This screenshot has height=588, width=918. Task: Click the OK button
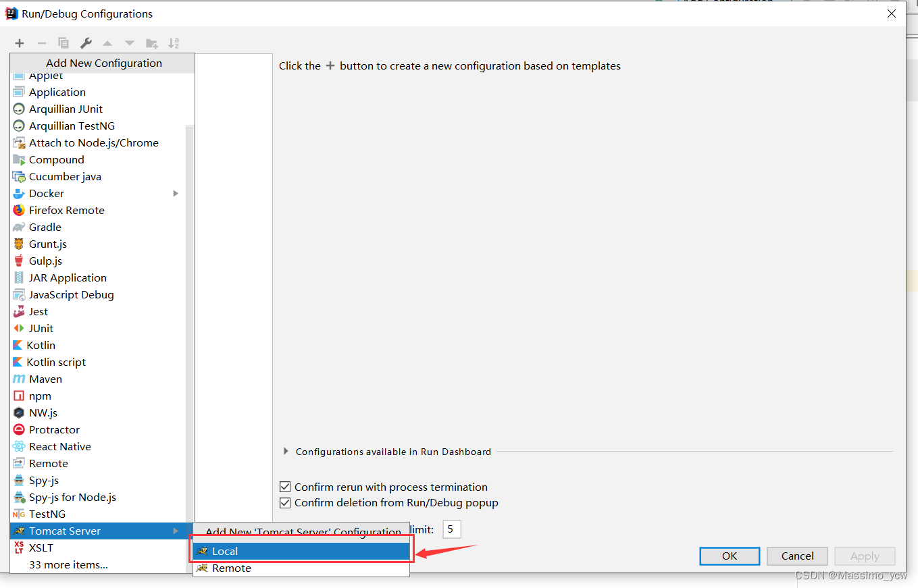click(730, 556)
